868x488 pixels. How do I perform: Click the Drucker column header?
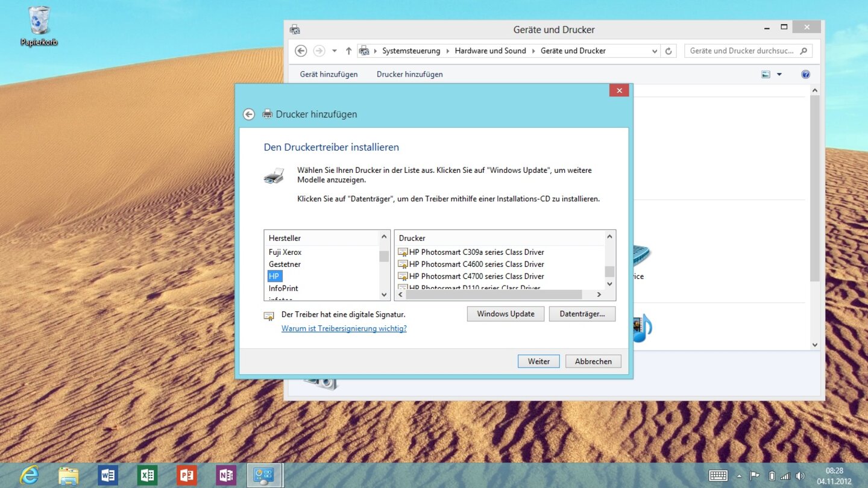[499, 239]
